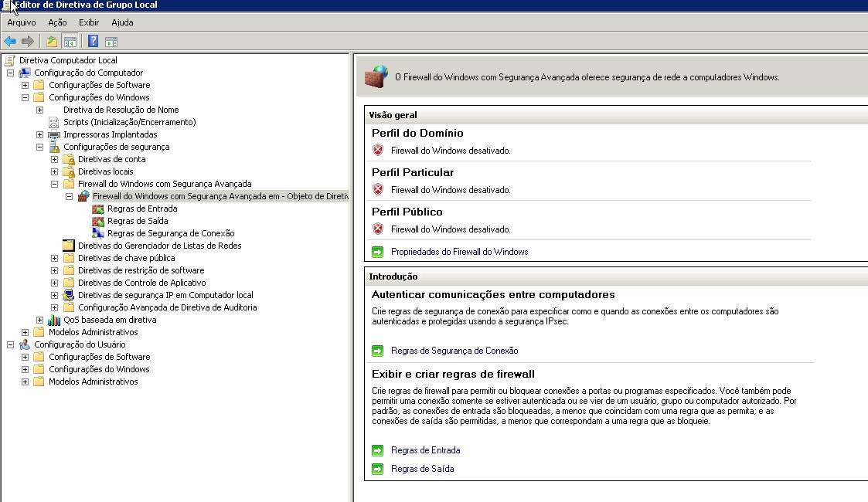Viewport: 868px width, 502px height.
Task: Open the Ajuda menu
Action: coord(122,22)
